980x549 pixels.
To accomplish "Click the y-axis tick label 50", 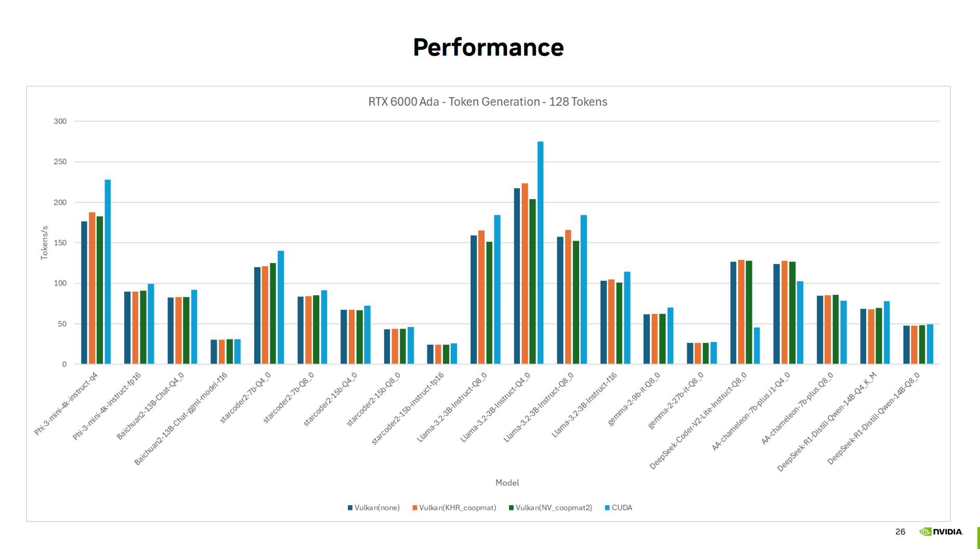I will [62, 324].
